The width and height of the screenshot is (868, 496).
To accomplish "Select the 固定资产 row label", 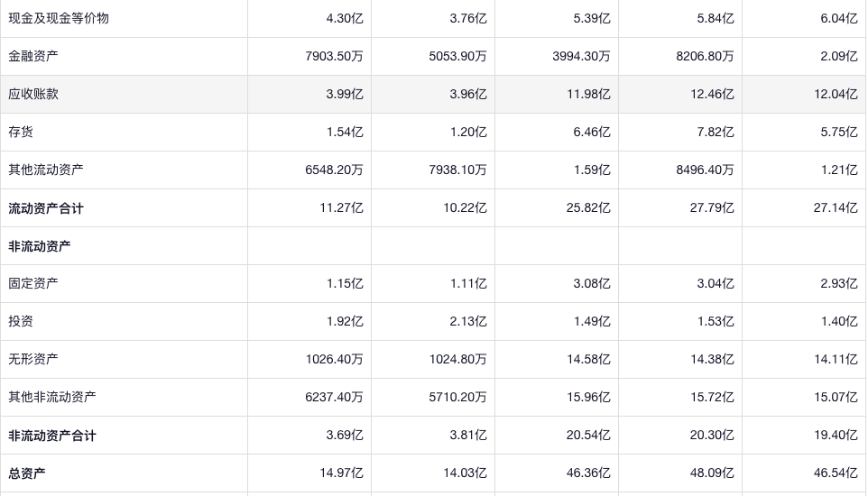I will point(33,283).
